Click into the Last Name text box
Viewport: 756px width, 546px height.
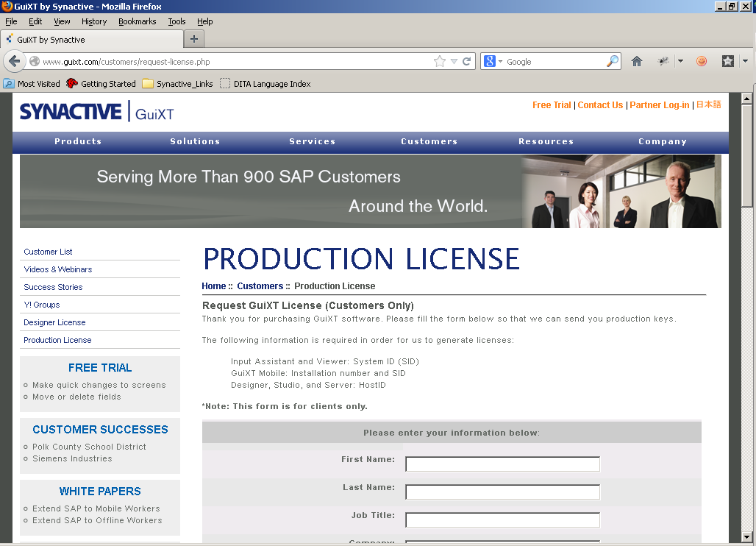(x=502, y=492)
